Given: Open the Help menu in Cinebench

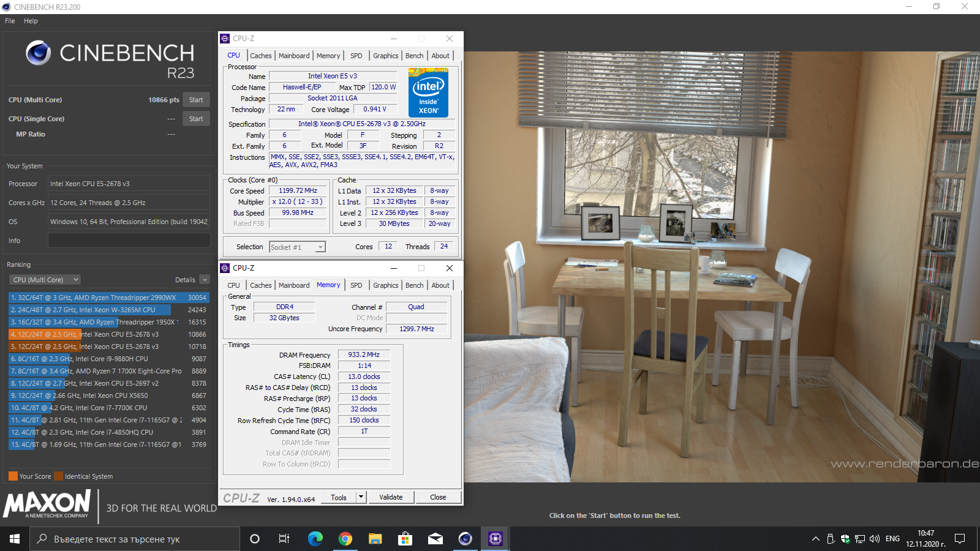Looking at the screenshot, I should [x=31, y=21].
